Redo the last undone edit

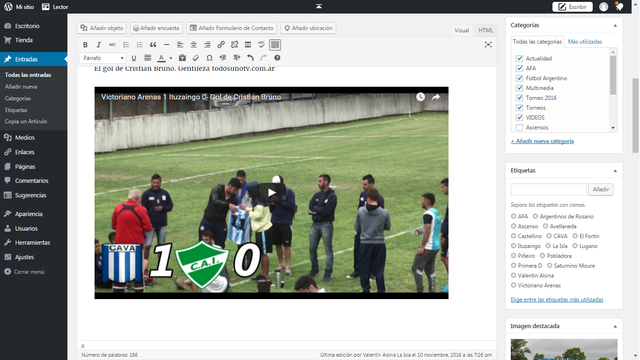264,58
